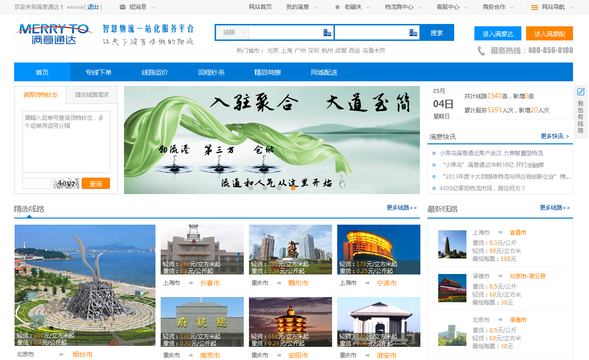Open the 同城配送 navigation tab
The width and height of the screenshot is (589, 360).
click(324, 72)
